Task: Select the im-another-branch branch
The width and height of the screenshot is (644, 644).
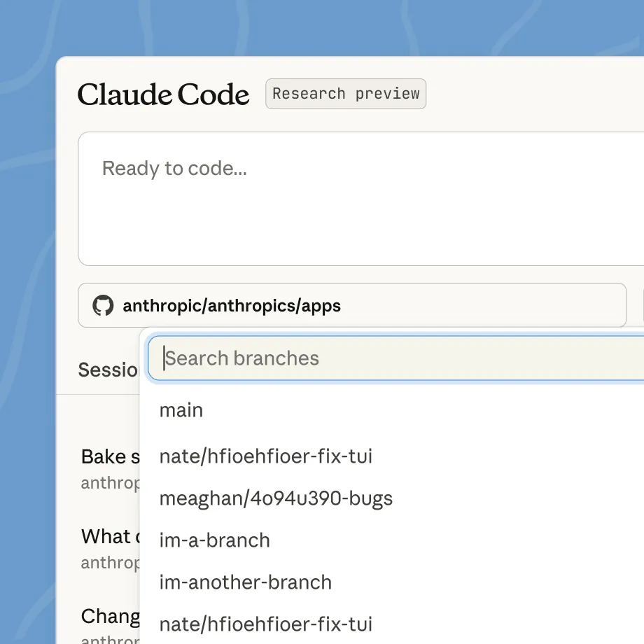Action: (x=245, y=582)
